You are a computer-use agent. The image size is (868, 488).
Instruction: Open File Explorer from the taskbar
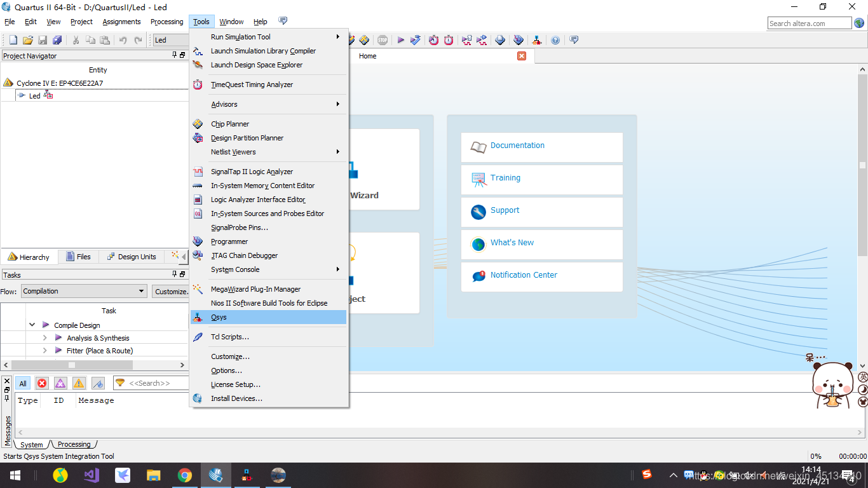tap(154, 475)
